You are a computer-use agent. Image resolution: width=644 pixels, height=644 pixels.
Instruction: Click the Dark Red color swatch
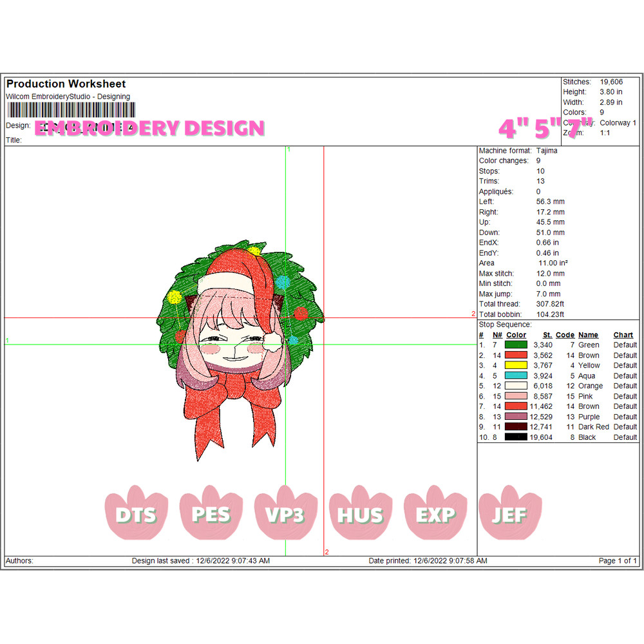point(516,427)
